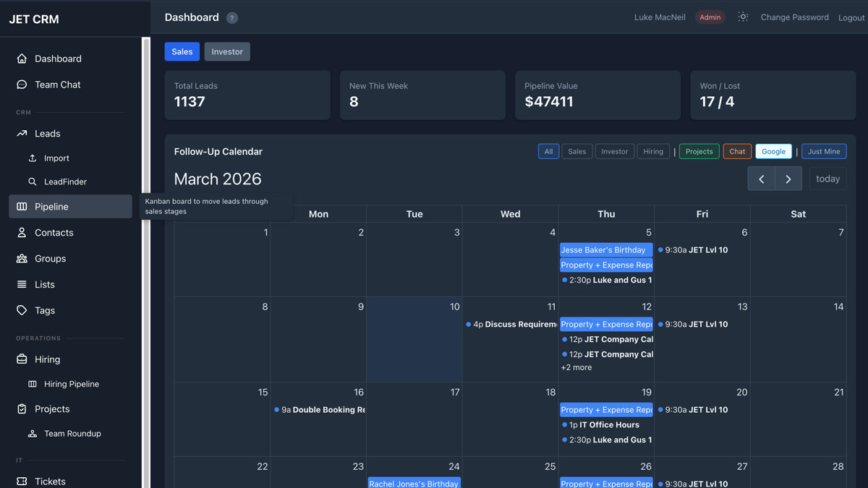Click the Hiring briefcase icon
The height and width of the screenshot is (488, 868).
click(22, 359)
